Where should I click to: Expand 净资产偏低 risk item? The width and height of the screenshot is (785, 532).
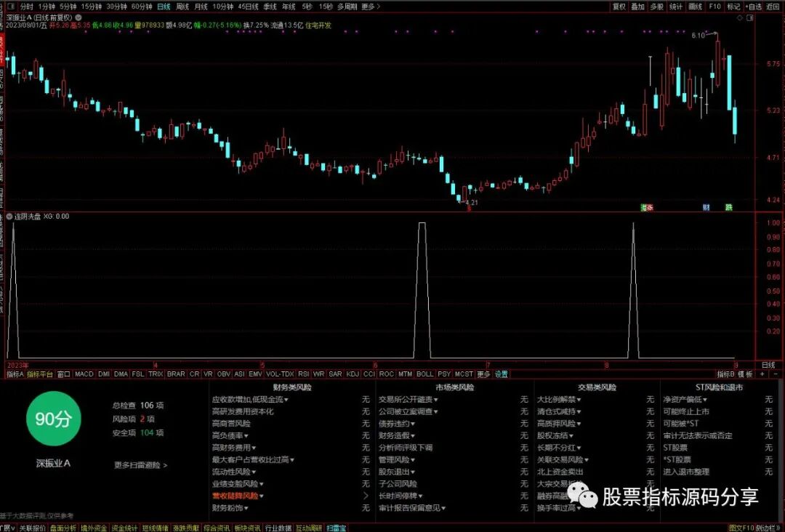pos(685,400)
